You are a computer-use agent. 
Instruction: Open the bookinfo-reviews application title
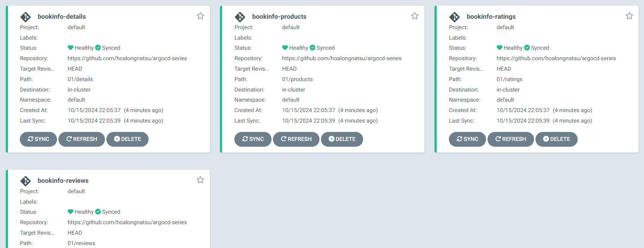click(63, 181)
